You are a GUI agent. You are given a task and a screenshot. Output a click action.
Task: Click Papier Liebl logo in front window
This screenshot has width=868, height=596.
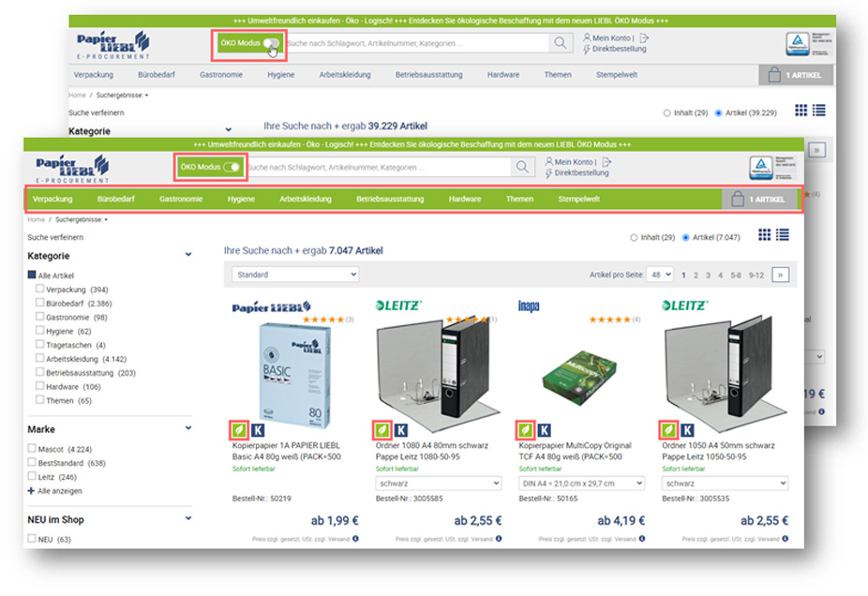pos(72,169)
